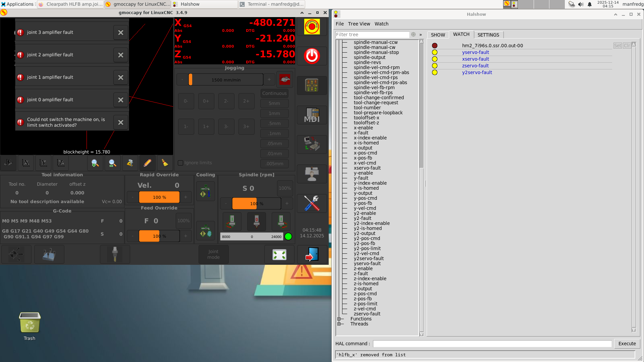Click the Execute button

pyautogui.click(x=627, y=344)
